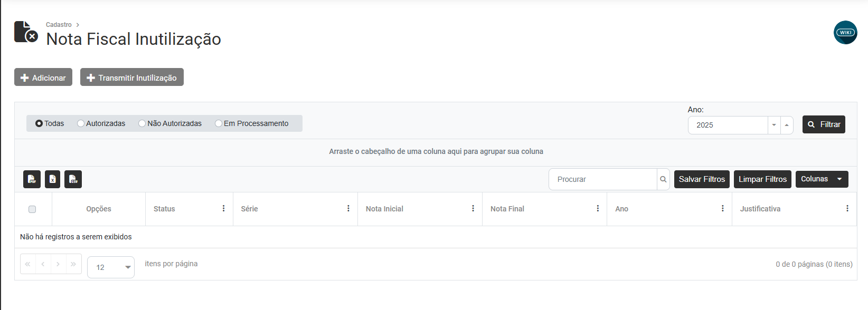868x310 pixels.
Task: Select the Não Autorizadas radio option
Action: (x=142, y=123)
